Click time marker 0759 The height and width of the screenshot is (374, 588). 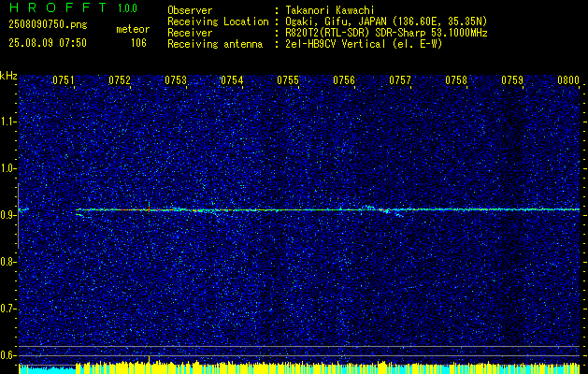tap(512, 80)
